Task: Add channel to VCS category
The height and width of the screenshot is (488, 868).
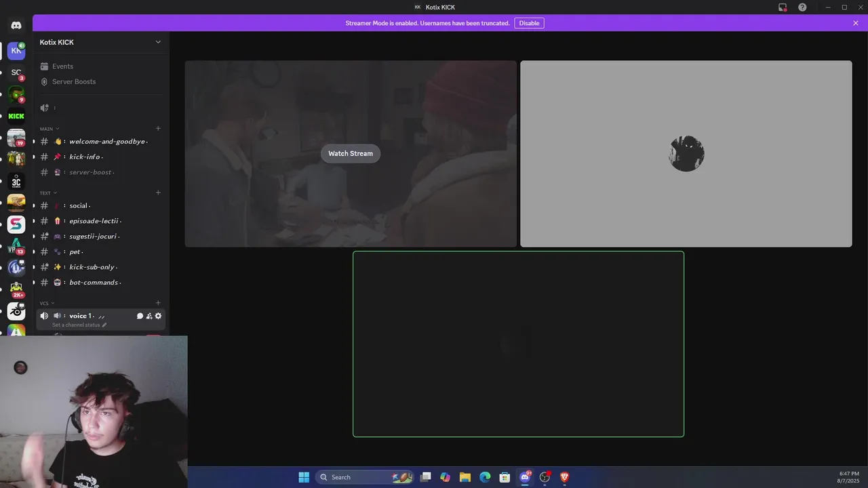Action: pyautogui.click(x=158, y=303)
